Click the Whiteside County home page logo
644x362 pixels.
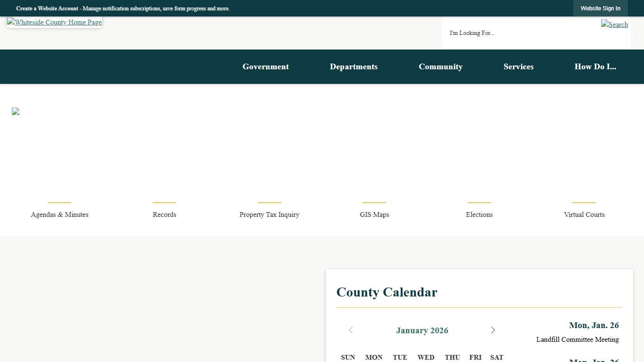(x=54, y=22)
